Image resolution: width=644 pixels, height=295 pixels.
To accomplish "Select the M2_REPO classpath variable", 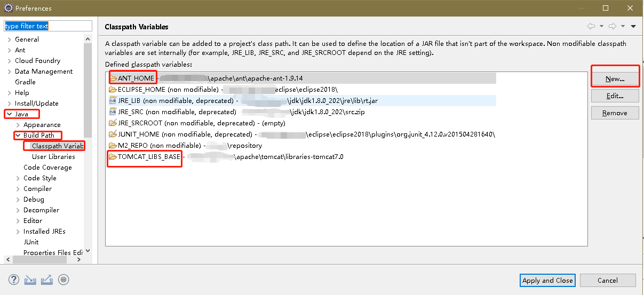I will [x=132, y=146].
